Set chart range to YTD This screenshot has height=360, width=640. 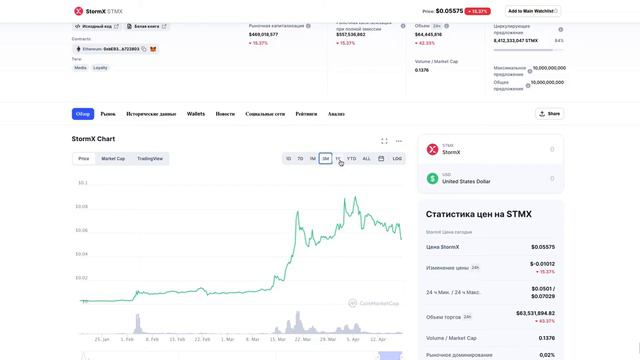pyautogui.click(x=351, y=158)
